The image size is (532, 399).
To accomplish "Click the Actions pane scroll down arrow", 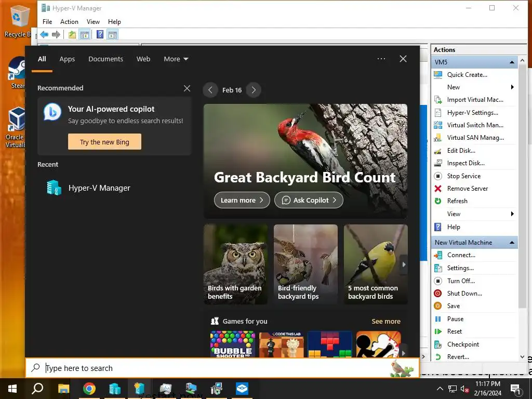I will click(x=523, y=357).
